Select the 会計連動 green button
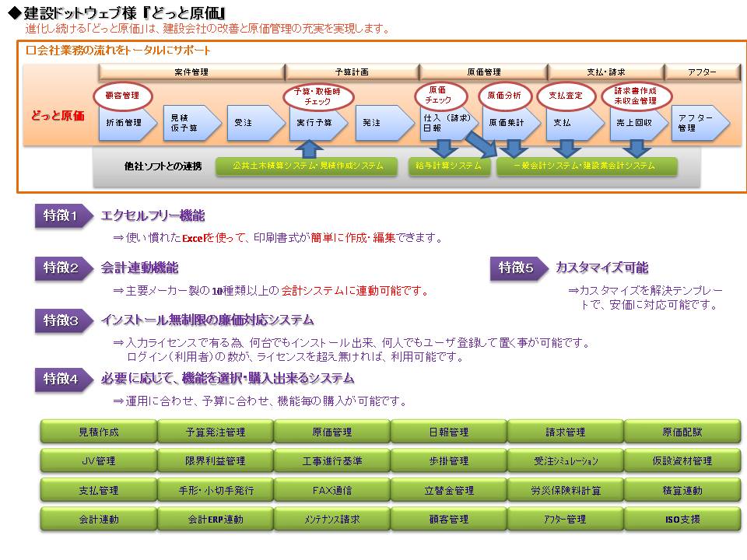The height and width of the screenshot is (560, 747). [99, 519]
